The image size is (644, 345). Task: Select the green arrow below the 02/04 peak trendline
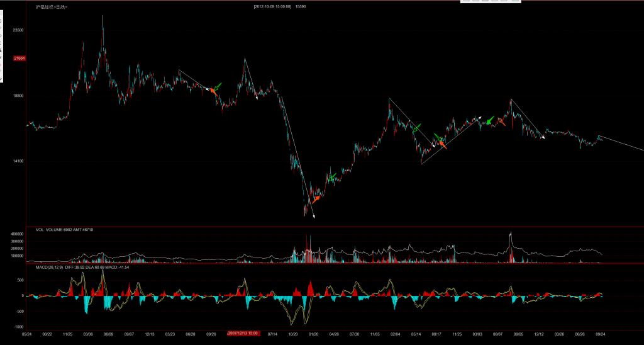(x=418, y=127)
